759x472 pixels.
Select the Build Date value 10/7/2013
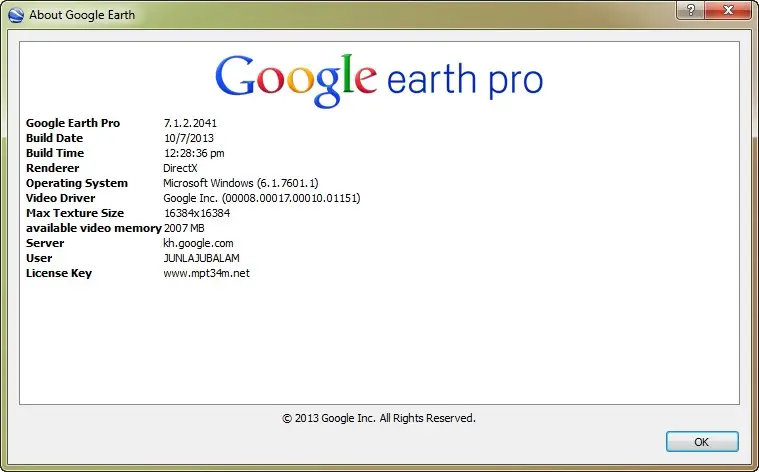point(189,138)
